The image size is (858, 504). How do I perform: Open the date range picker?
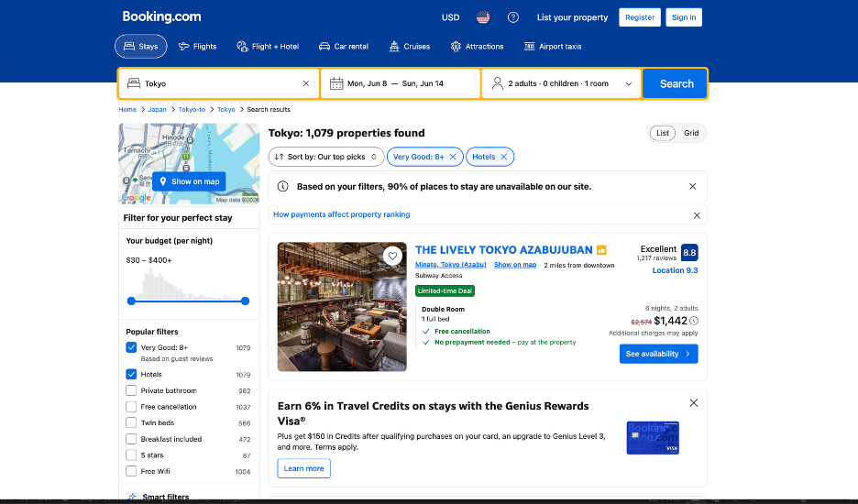point(400,83)
